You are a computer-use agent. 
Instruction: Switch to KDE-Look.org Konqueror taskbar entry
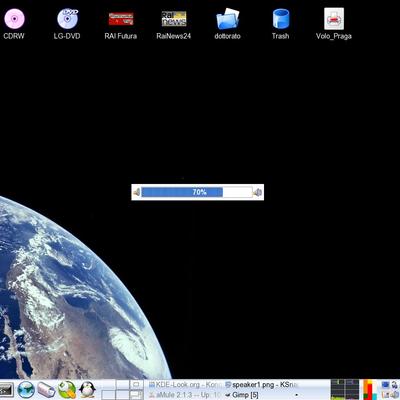[185, 385]
